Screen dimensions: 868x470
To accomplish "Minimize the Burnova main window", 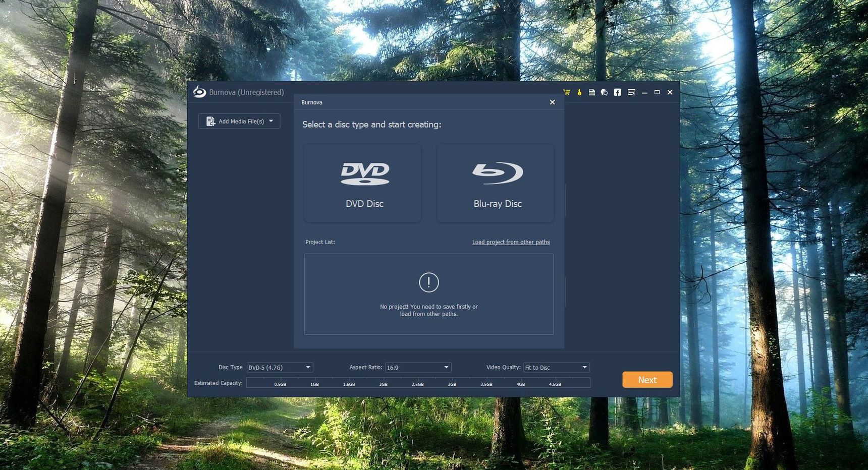I will [644, 93].
